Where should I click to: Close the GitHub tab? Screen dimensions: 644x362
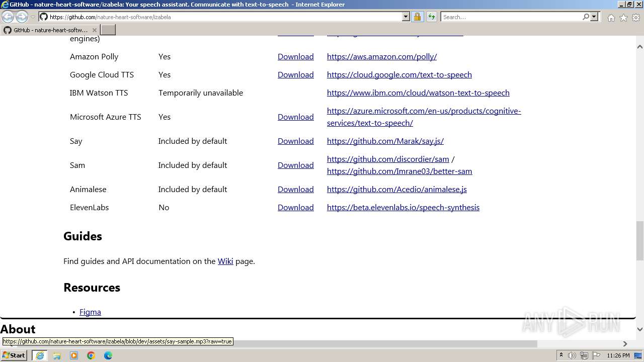point(94,30)
